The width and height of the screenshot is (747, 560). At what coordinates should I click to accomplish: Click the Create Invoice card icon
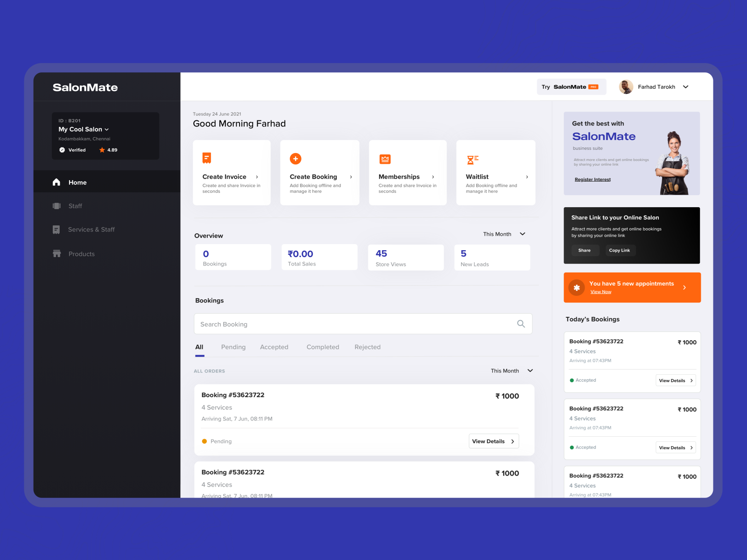[x=207, y=158]
